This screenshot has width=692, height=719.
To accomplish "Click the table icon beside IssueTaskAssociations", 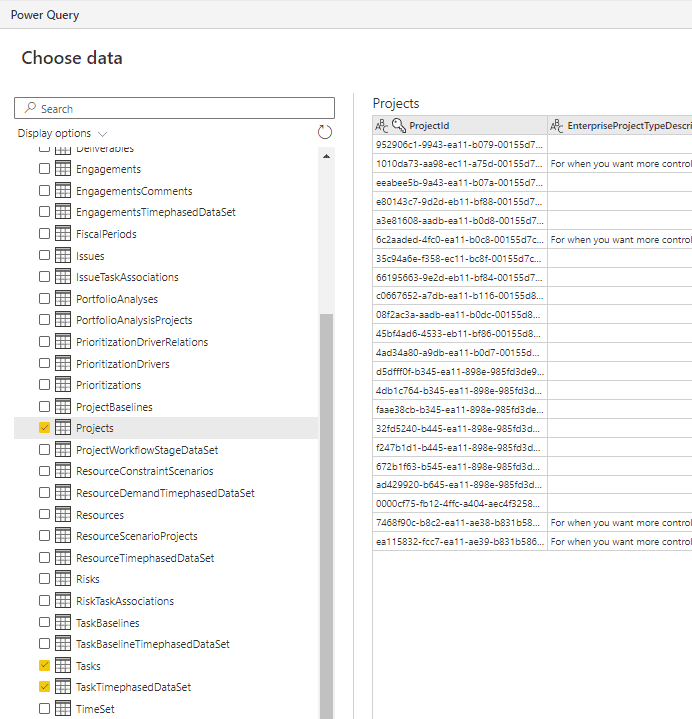I will pyautogui.click(x=63, y=277).
